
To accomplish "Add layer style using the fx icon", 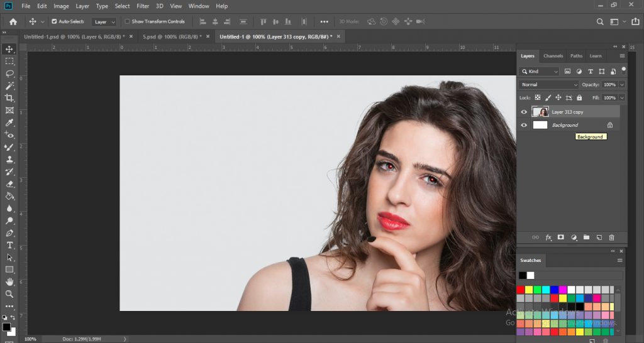I will [x=548, y=237].
